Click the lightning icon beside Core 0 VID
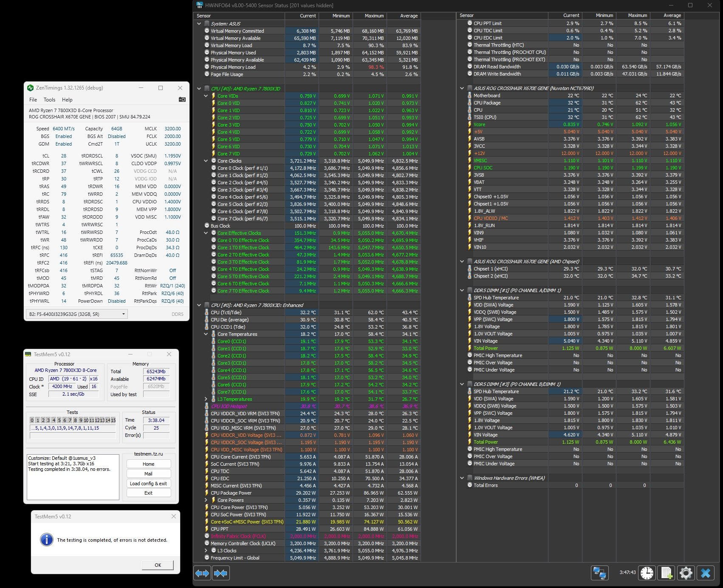The image size is (723, 588). 214,103
